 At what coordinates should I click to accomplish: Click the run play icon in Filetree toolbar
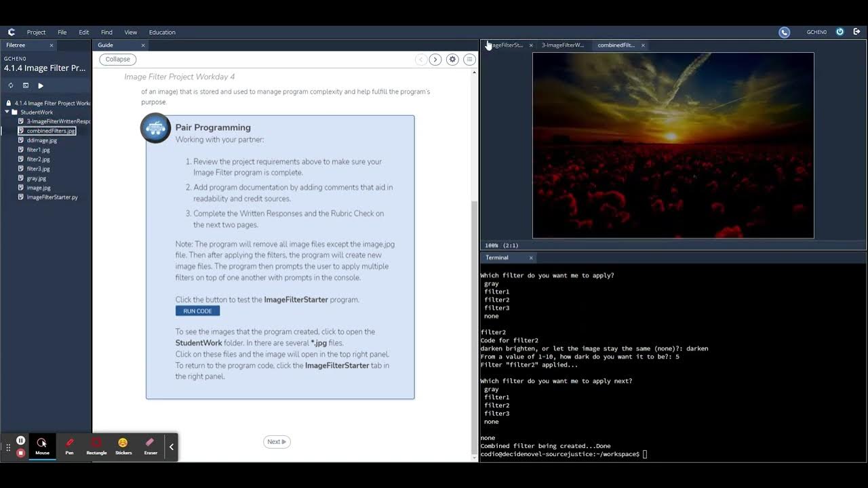pyautogui.click(x=41, y=85)
